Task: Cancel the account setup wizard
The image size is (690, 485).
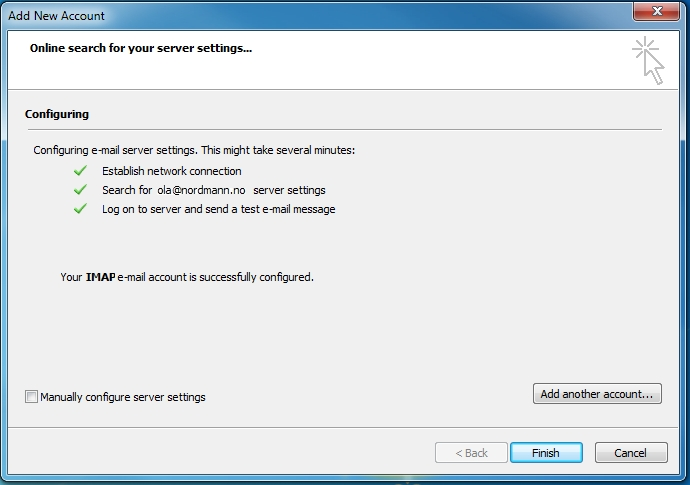Action: (631, 453)
